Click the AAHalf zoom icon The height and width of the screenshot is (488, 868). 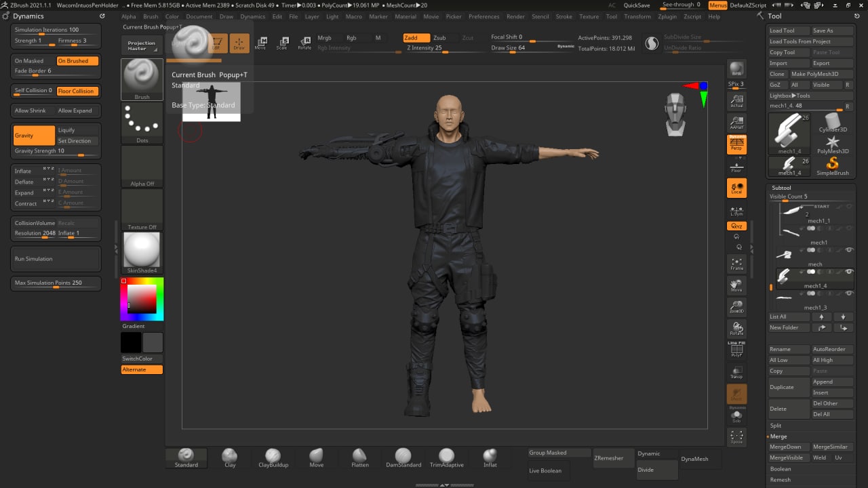coord(736,123)
